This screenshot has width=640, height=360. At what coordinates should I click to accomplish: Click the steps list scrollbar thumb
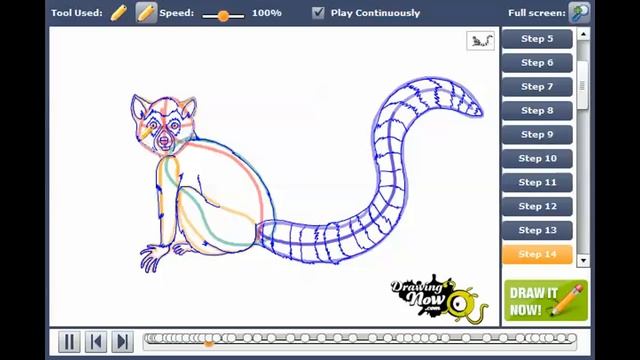(x=583, y=85)
